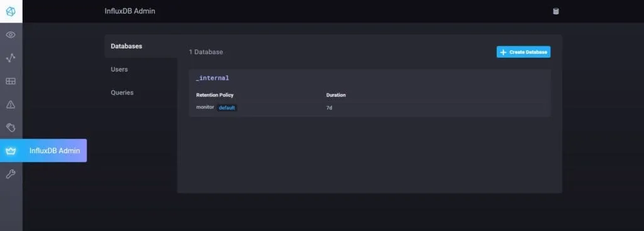Click the database source icon in header

[x=556, y=11]
